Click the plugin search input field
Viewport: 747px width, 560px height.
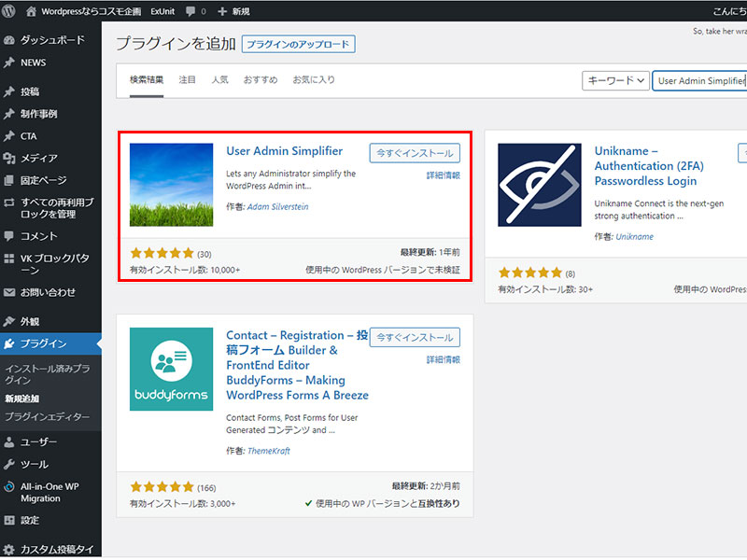(x=700, y=81)
